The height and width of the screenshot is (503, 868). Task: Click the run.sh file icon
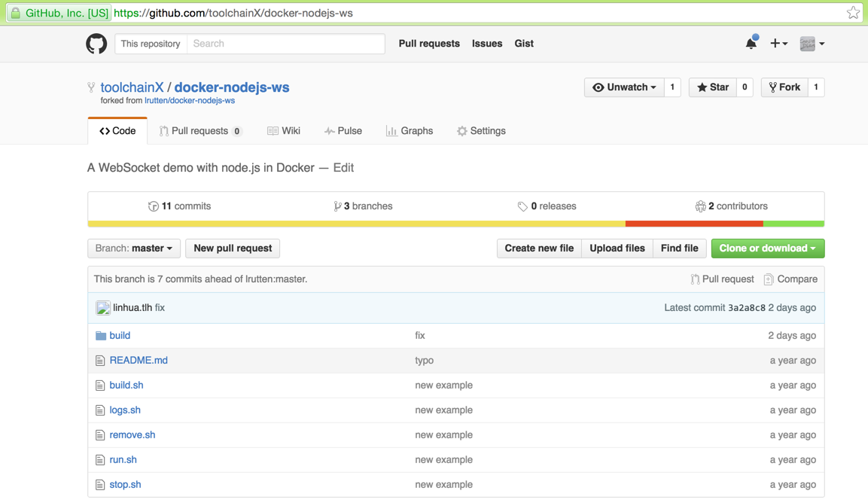(100, 460)
